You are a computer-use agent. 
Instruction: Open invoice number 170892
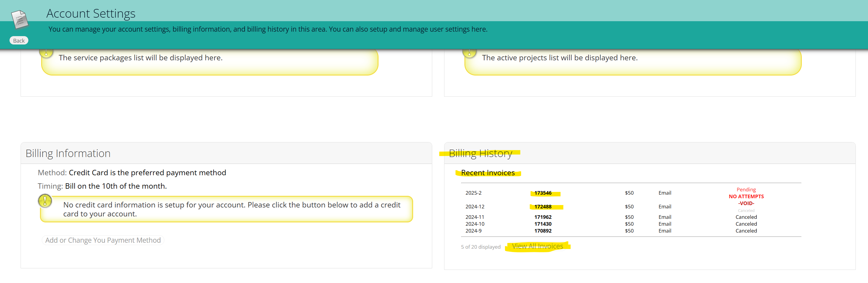tap(543, 231)
